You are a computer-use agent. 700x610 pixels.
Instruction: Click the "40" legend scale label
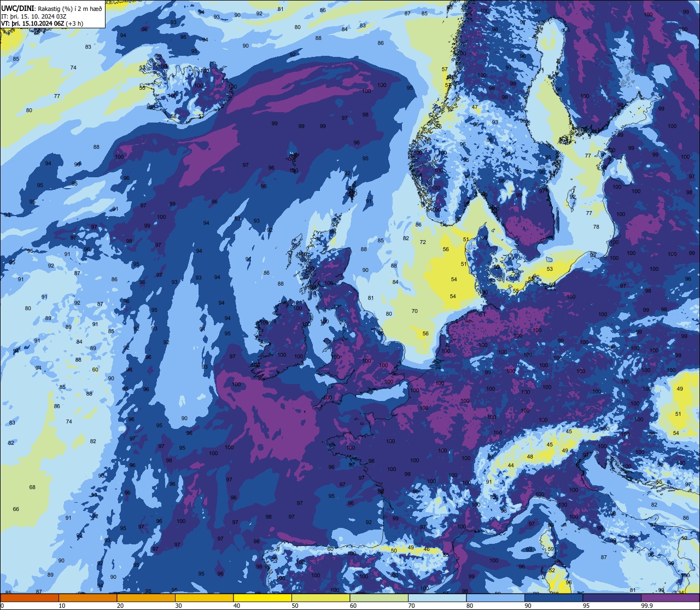(x=237, y=606)
